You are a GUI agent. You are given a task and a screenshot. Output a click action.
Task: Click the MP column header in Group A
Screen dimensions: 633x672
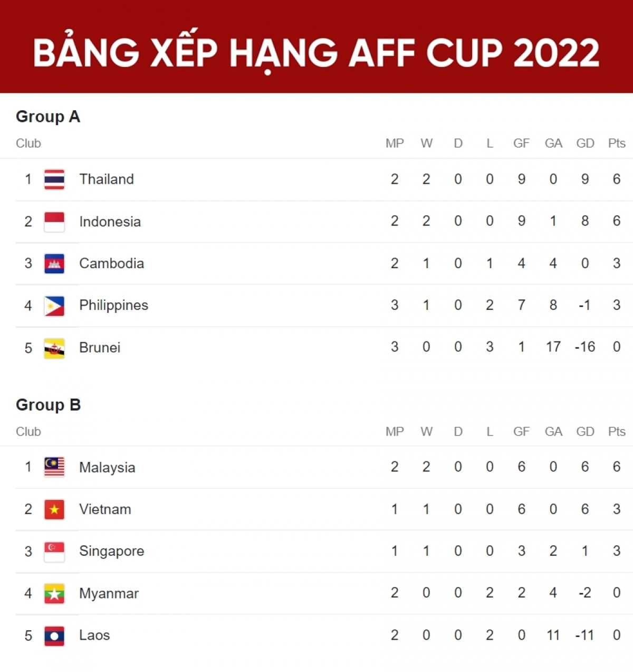click(395, 144)
